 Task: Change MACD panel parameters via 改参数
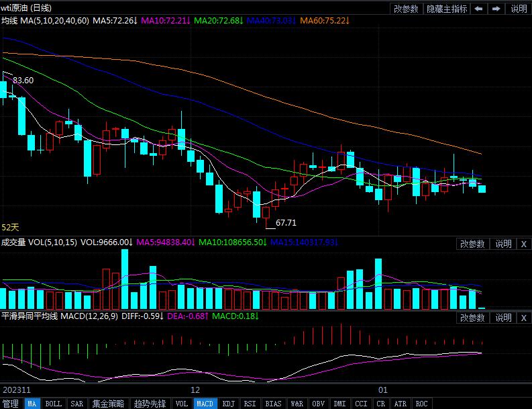(472, 318)
